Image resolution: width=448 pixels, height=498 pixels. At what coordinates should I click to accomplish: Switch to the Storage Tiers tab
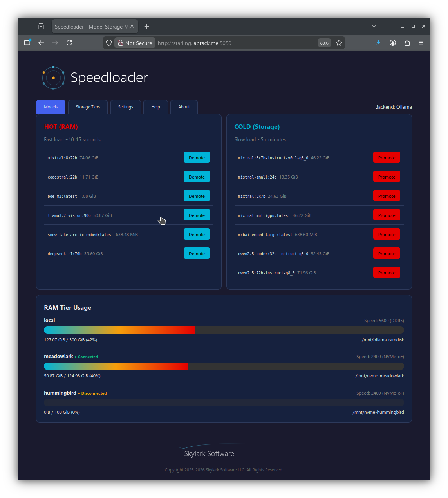tap(88, 106)
